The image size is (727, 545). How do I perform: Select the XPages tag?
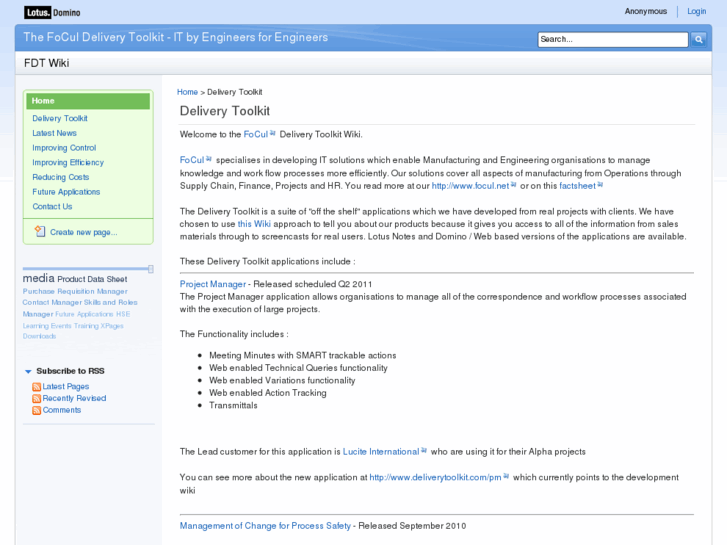[x=112, y=326]
